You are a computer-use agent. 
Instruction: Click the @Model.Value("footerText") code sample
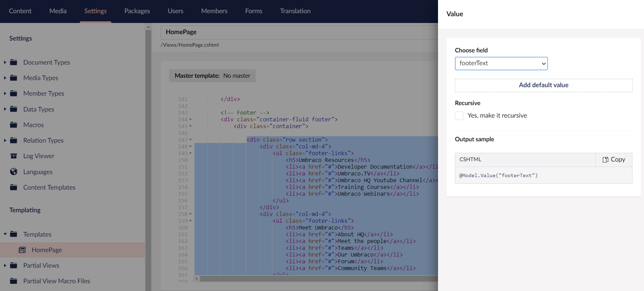(498, 175)
